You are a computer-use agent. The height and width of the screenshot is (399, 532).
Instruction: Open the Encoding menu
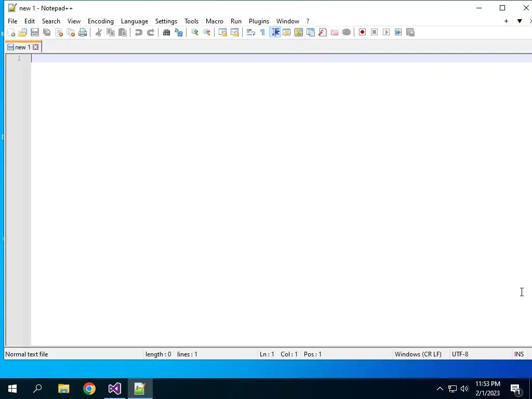[x=101, y=21]
